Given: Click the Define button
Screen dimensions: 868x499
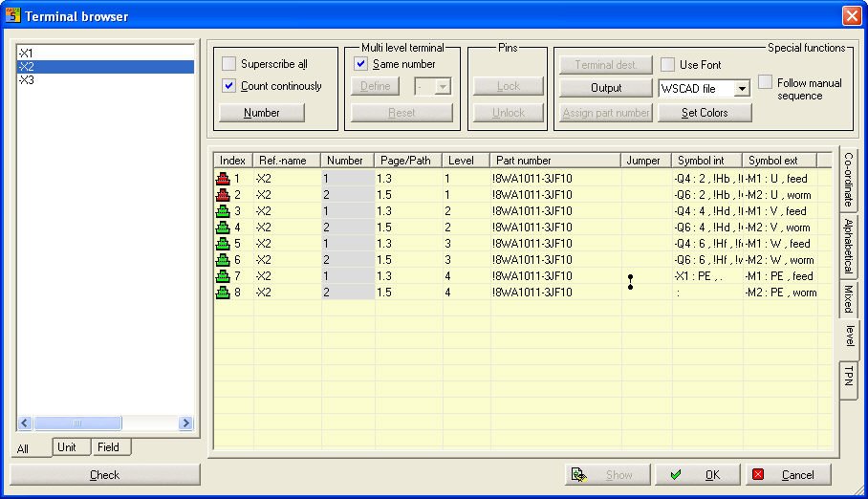Looking at the screenshot, I should [x=376, y=86].
